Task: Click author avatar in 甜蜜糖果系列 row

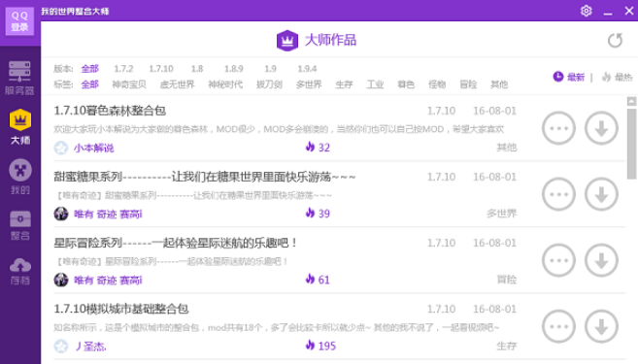Action: [61, 214]
